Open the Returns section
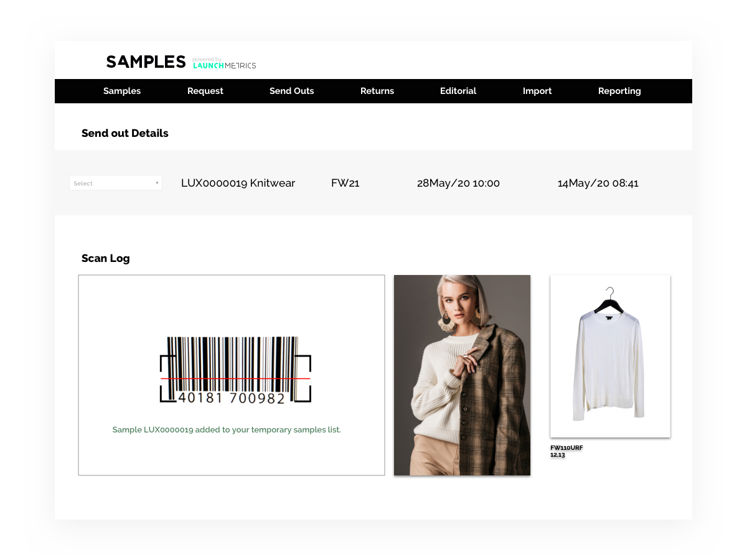Screen dimensions: 747x560 click(x=377, y=91)
